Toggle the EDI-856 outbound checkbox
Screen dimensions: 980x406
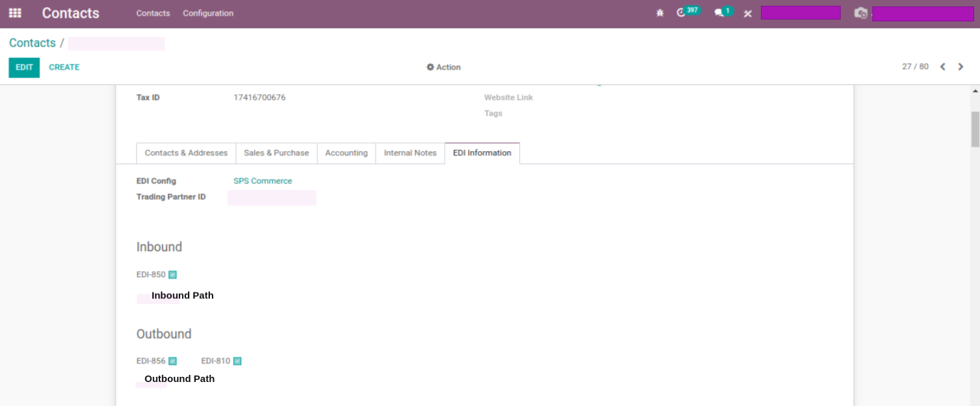[x=172, y=361]
